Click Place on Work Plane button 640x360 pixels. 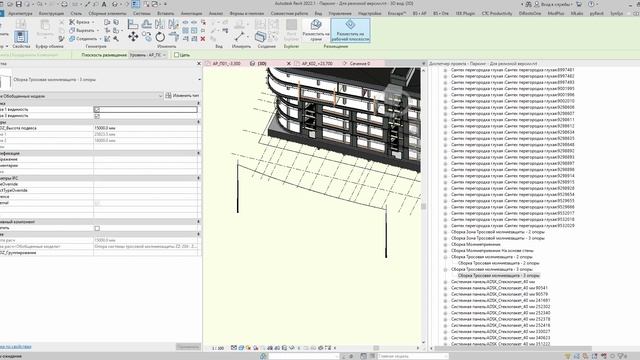point(350,30)
